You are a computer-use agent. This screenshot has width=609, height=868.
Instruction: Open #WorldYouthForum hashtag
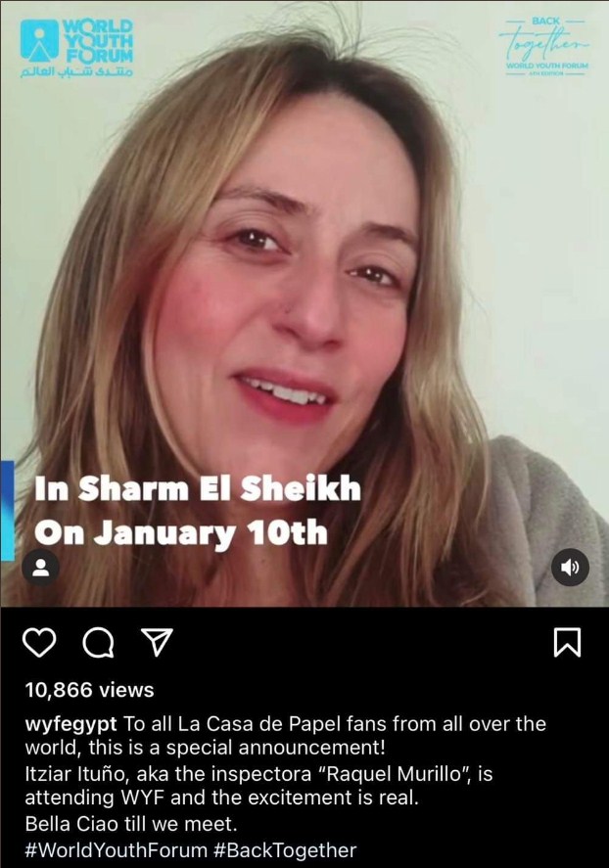tap(116, 849)
